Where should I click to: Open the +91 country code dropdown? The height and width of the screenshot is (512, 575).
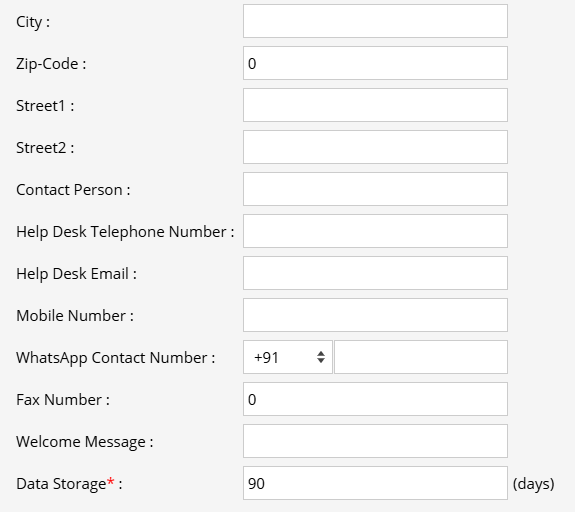288,357
